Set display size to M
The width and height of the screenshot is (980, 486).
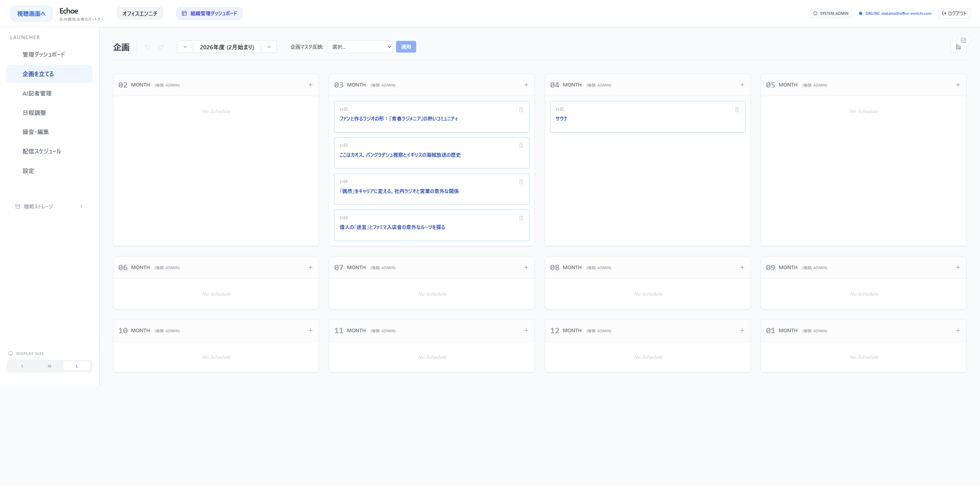pos(49,366)
